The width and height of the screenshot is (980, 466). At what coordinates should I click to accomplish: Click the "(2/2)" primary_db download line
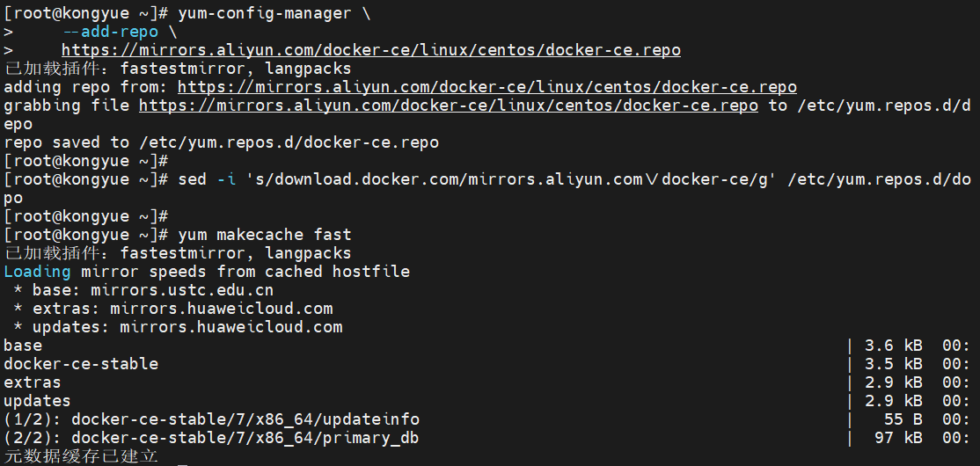[x=216, y=438]
